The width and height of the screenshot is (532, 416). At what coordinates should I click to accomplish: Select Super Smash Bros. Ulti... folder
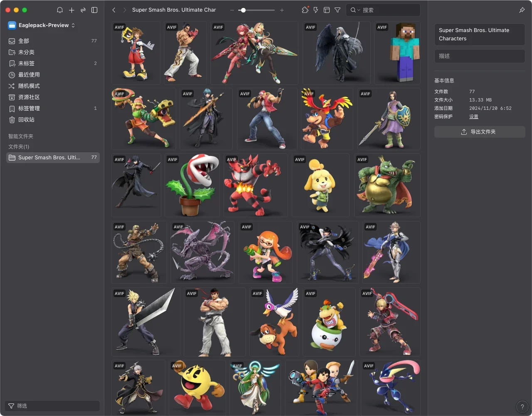coord(53,158)
